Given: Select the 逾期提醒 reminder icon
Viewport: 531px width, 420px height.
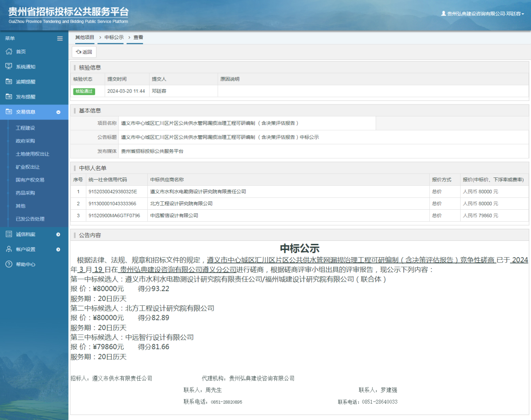Looking at the screenshot, I should coord(9,81).
